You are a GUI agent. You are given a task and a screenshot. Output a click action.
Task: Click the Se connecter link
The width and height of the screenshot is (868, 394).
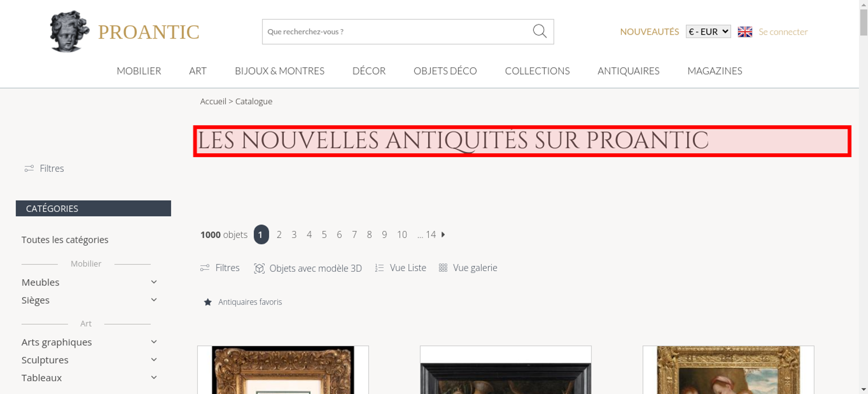coord(783,32)
